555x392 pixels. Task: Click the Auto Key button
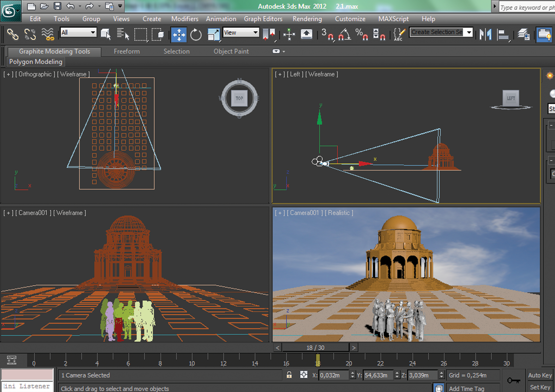tap(540, 375)
